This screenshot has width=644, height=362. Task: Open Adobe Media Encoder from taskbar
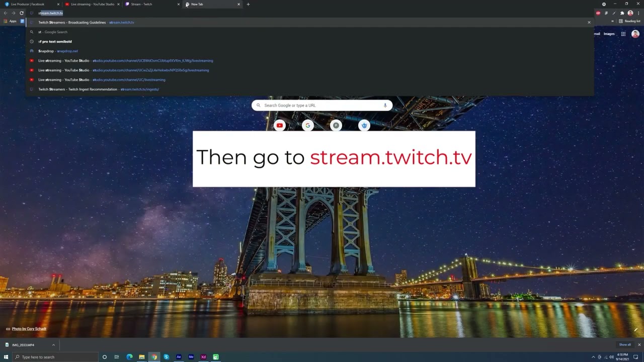coord(191,357)
